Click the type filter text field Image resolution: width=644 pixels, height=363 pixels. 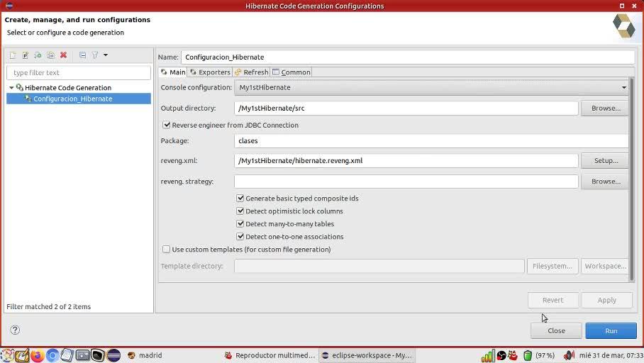[79, 73]
